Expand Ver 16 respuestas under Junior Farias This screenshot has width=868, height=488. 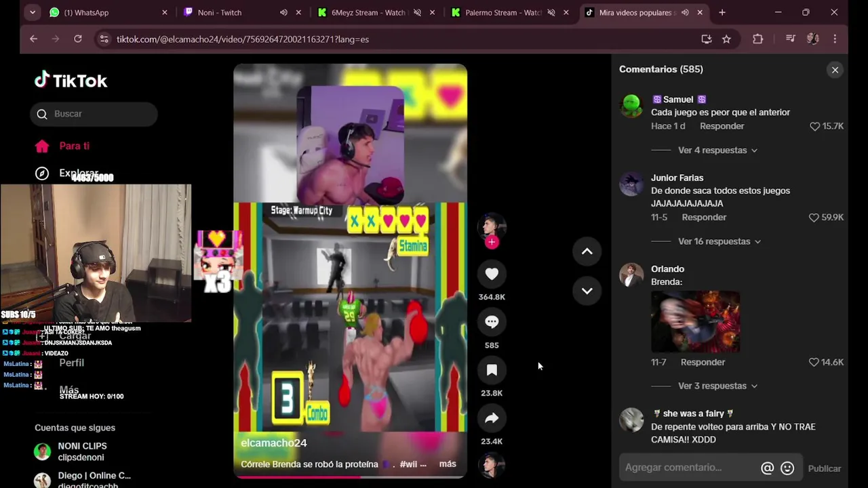click(719, 241)
